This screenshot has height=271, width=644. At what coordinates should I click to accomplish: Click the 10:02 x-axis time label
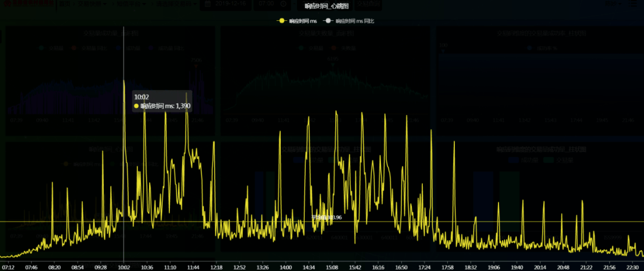123,267
